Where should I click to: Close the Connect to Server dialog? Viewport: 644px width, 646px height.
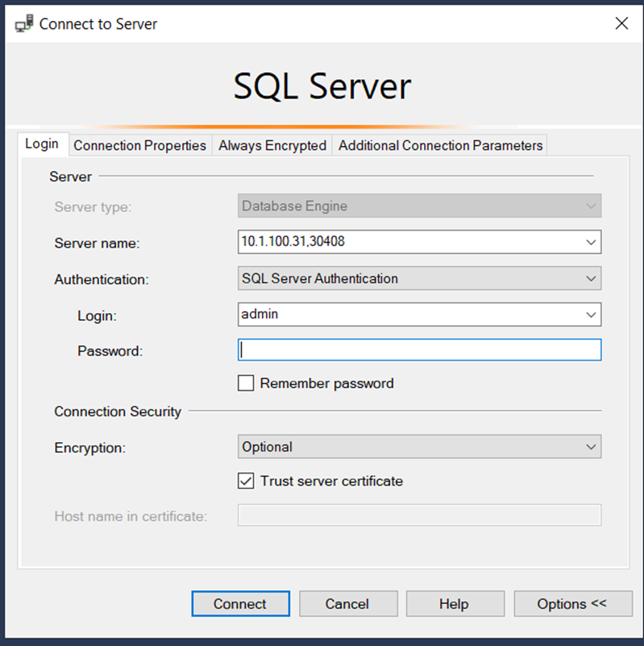(x=621, y=23)
